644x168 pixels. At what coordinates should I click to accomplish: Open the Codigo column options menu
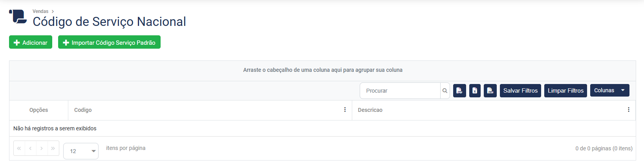click(x=345, y=110)
